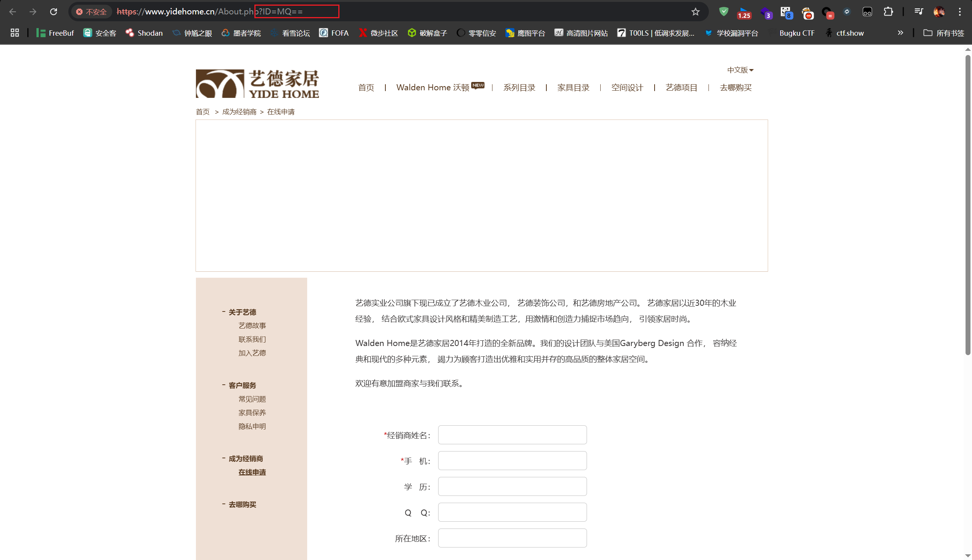Click the browser reload button
Screen dimensions: 972x560
54,11
